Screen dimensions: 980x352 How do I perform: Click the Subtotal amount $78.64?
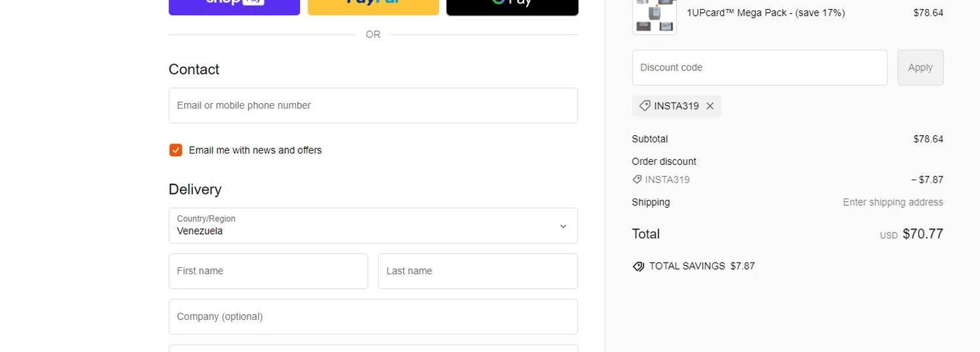928,139
